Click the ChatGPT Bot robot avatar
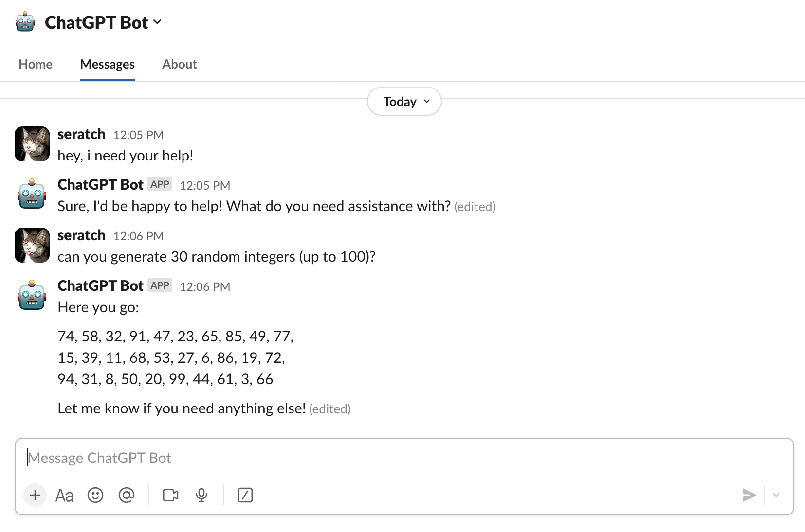The height and width of the screenshot is (532, 805). pyautogui.click(x=25, y=21)
